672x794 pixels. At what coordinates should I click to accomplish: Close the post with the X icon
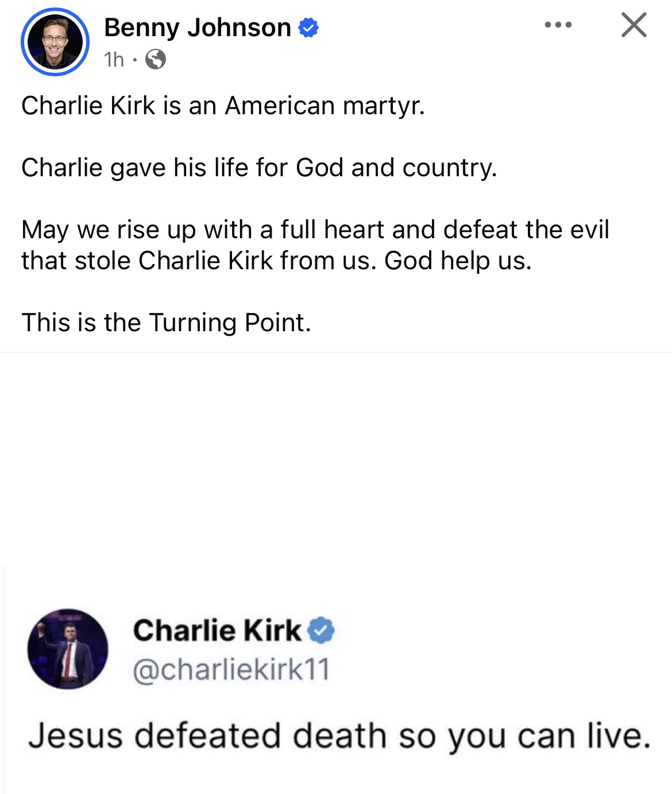coord(634,25)
